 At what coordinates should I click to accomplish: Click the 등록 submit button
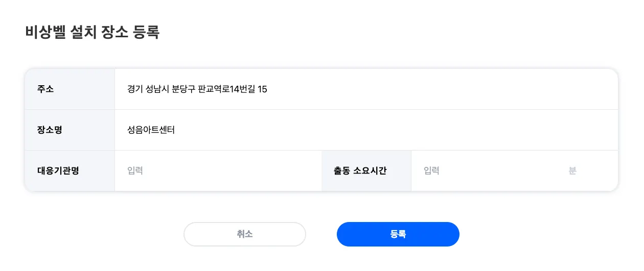(x=398, y=234)
